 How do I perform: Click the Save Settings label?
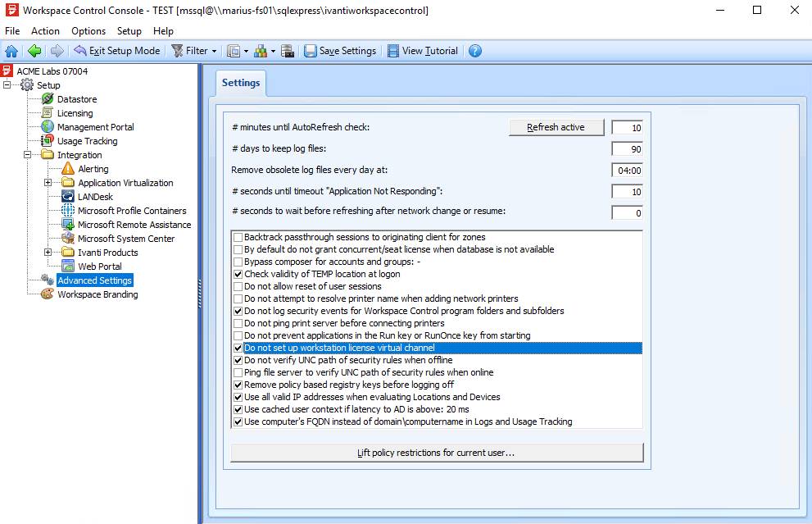pos(347,51)
